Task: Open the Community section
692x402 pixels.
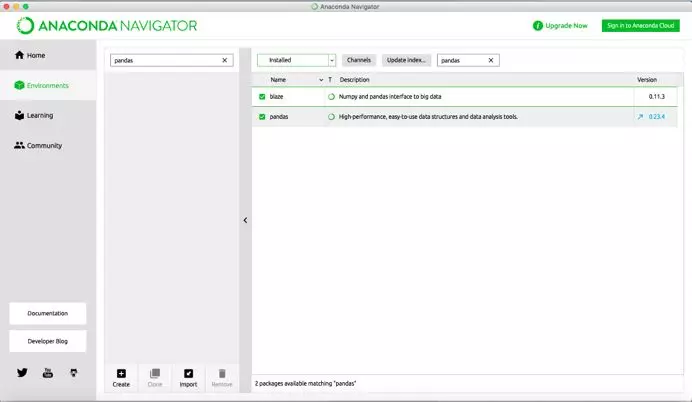Action: coord(48,145)
